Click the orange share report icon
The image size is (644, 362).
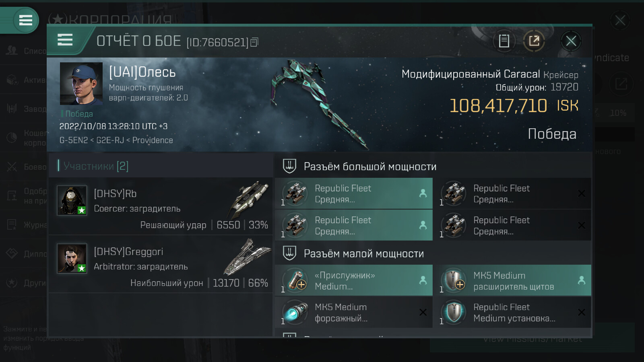tap(534, 41)
